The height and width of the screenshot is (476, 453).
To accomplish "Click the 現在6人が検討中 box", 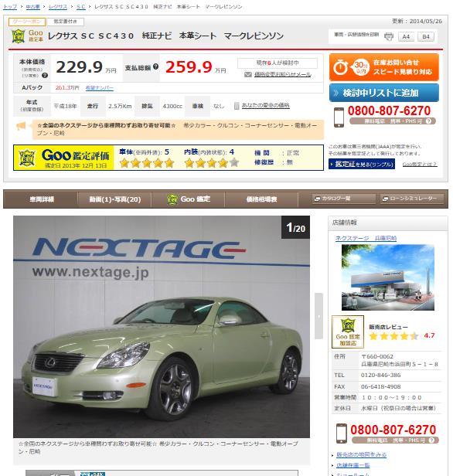I will point(278,63).
